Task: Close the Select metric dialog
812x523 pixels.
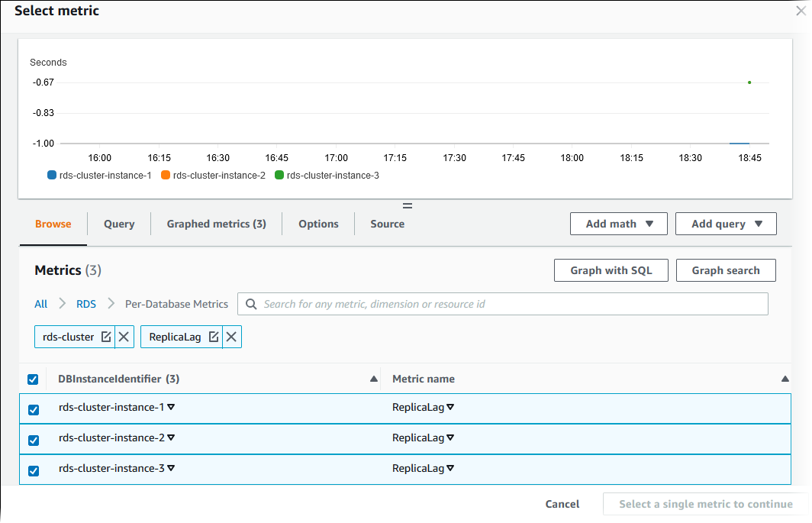Action: (x=802, y=11)
